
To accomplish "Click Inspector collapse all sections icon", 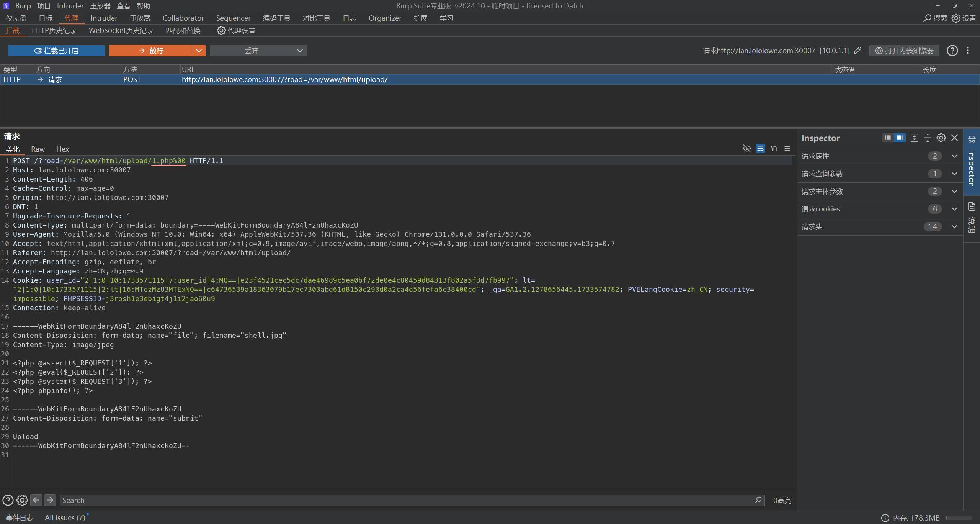I will (x=928, y=138).
